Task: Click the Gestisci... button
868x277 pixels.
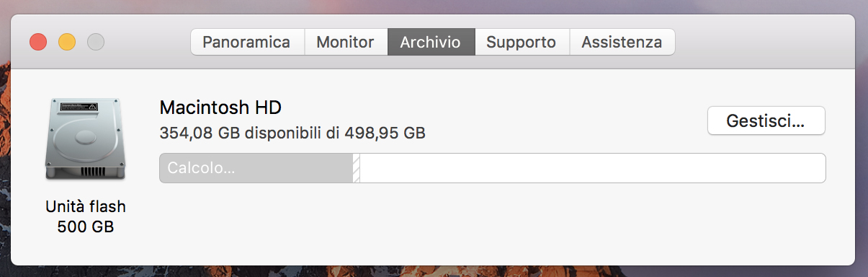Action: pyautogui.click(x=766, y=120)
